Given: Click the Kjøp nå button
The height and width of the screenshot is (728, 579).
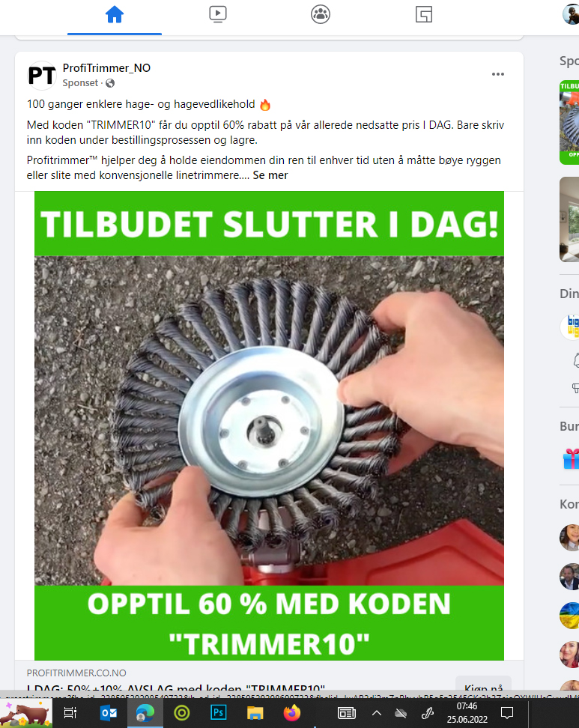Looking at the screenshot, I should pyautogui.click(x=483, y=685).
